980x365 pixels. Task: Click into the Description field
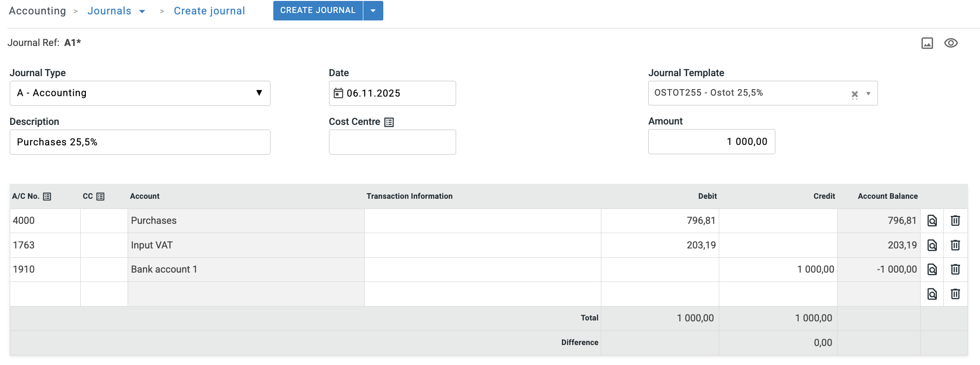point(140,142)
